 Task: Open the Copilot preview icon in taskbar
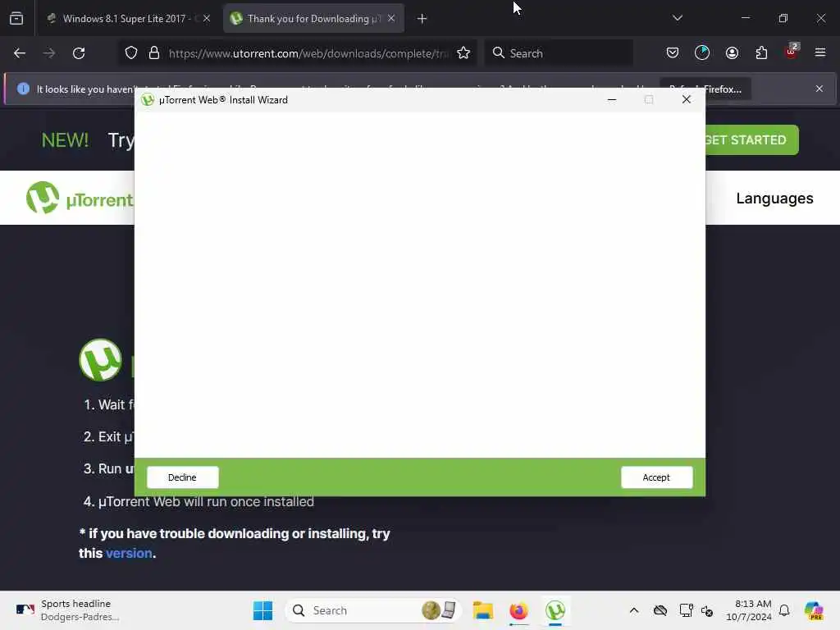(814, 610)
